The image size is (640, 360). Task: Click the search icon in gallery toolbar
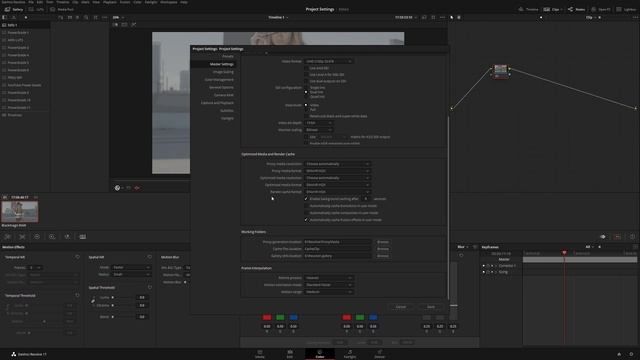coord(86,18)
